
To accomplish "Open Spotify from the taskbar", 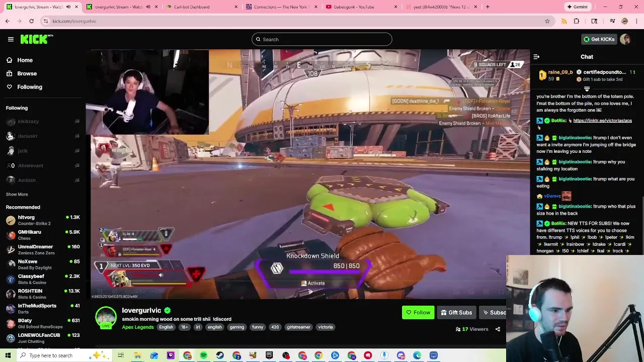I will tap(203, 355).
